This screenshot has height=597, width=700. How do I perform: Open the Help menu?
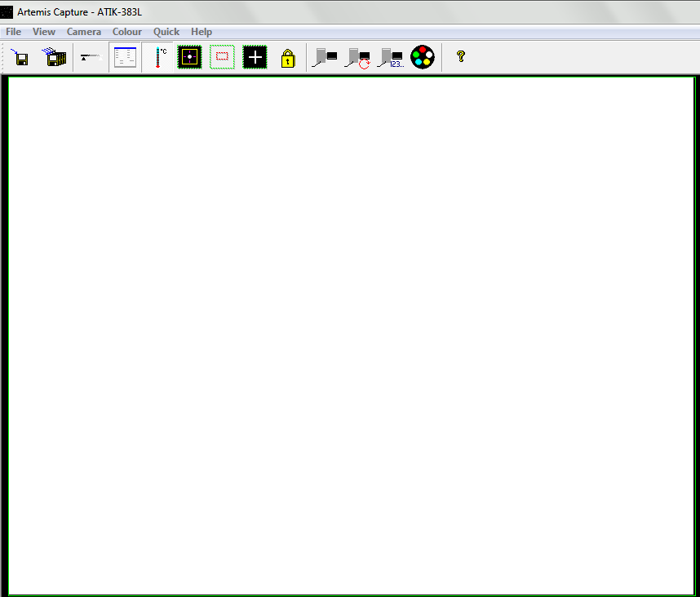[x=202, y=32]
